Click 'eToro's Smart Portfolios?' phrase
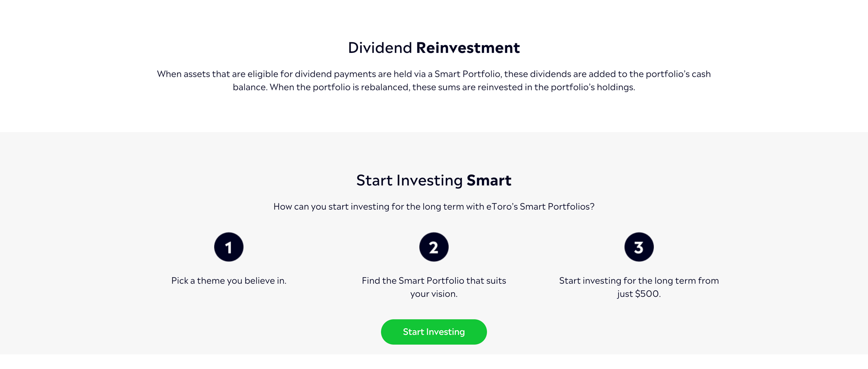Screen dimensions: 868x369 click(540, 206)
